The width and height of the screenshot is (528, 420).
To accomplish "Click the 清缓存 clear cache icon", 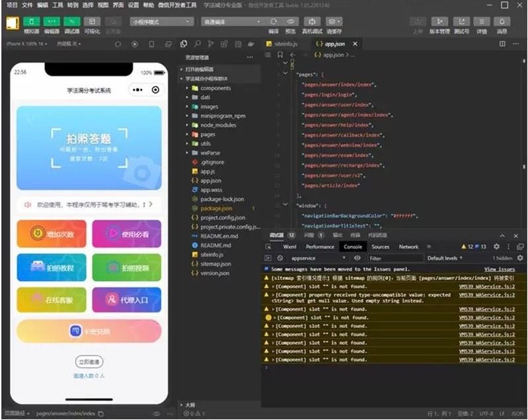I will point(334,22).
